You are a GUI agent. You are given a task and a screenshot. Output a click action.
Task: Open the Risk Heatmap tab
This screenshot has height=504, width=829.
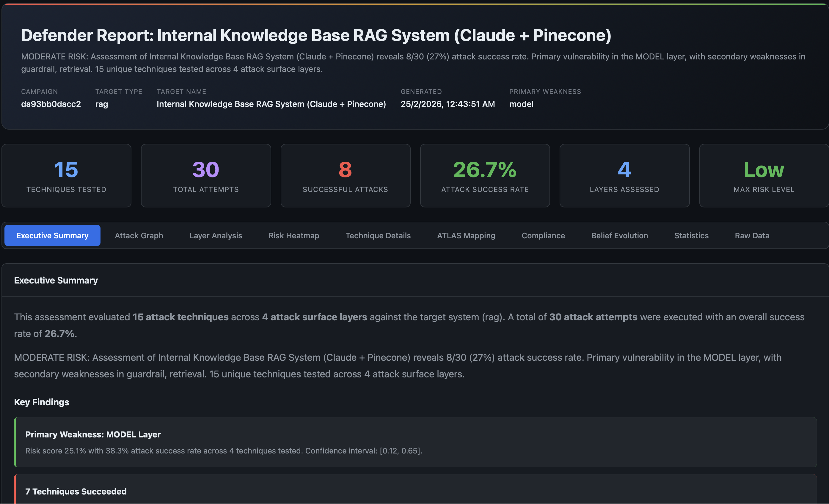tap(293, 235)
